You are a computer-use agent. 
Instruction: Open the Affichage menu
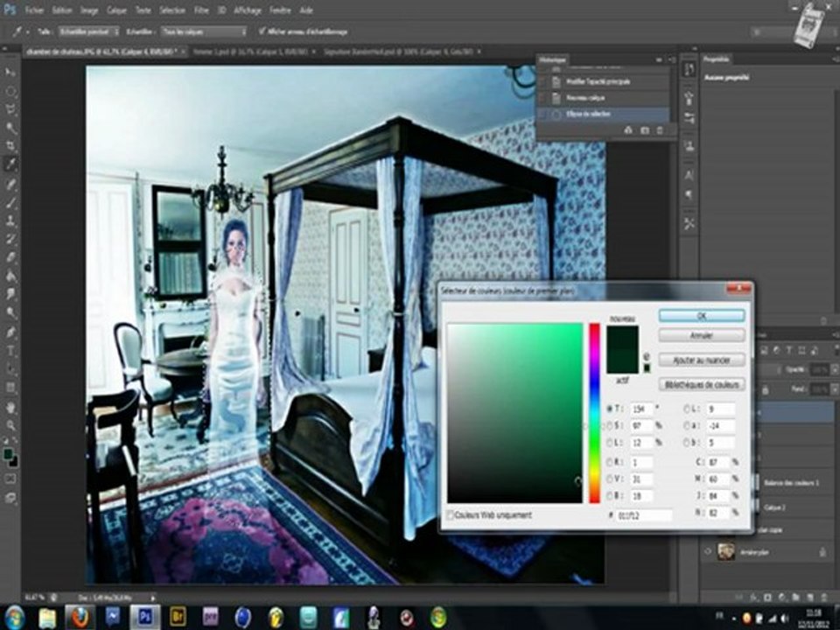pyautogui.click(x=247, y=10)
